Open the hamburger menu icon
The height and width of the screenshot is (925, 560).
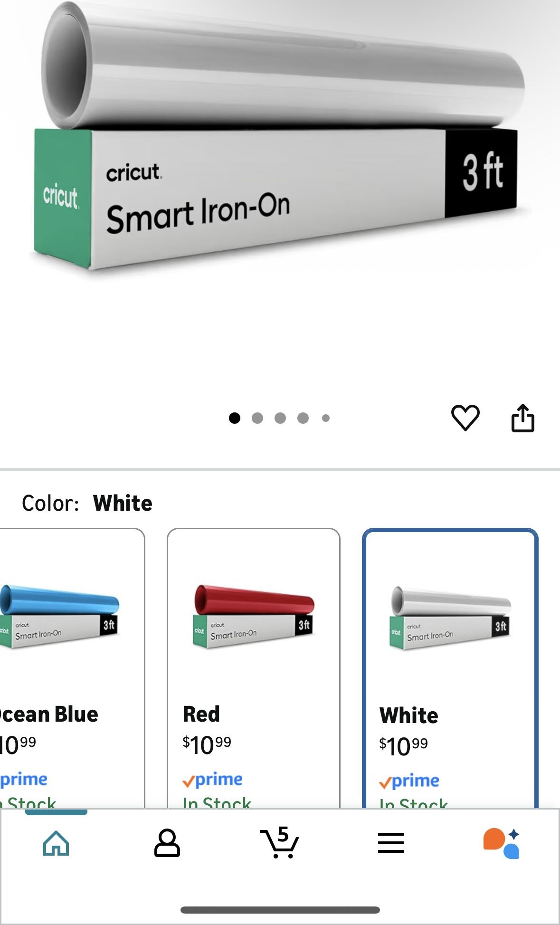391,843
